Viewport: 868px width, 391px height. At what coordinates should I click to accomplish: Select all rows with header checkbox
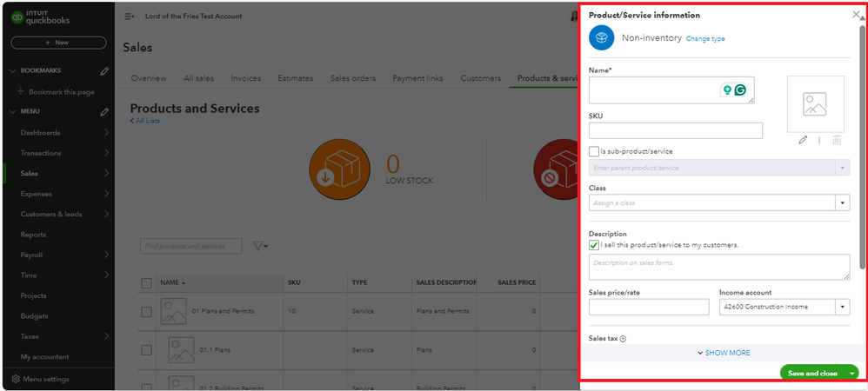click(x=146, y=283)
